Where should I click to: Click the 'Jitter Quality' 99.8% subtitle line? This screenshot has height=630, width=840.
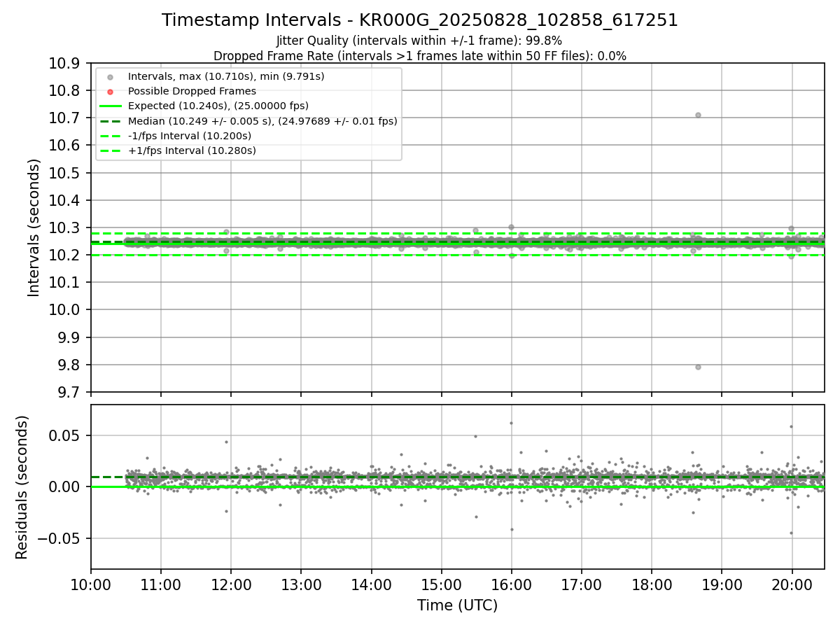[x=419, y=41]
